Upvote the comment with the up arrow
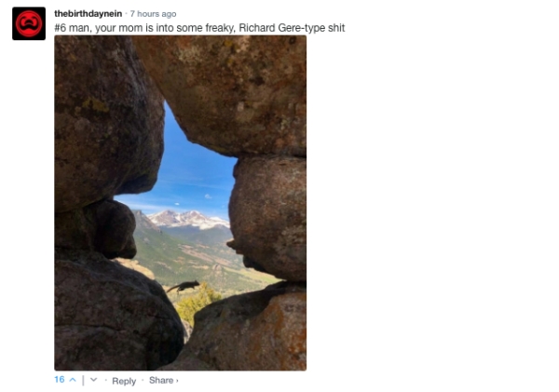559x392 pixels. 73,380
